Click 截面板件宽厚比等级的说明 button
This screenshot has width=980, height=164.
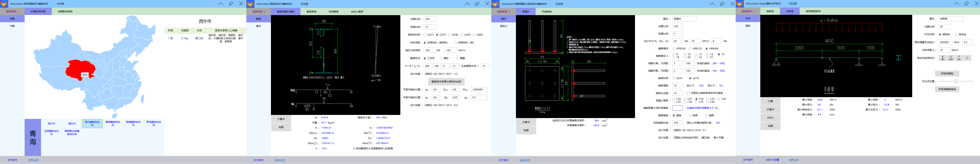coord(446,82)
